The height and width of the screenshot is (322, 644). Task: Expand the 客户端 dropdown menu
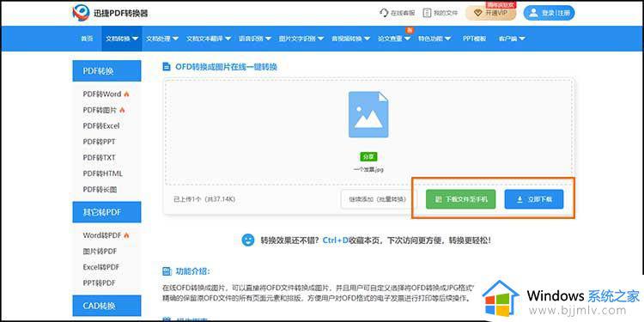click(x=512, y=39)
